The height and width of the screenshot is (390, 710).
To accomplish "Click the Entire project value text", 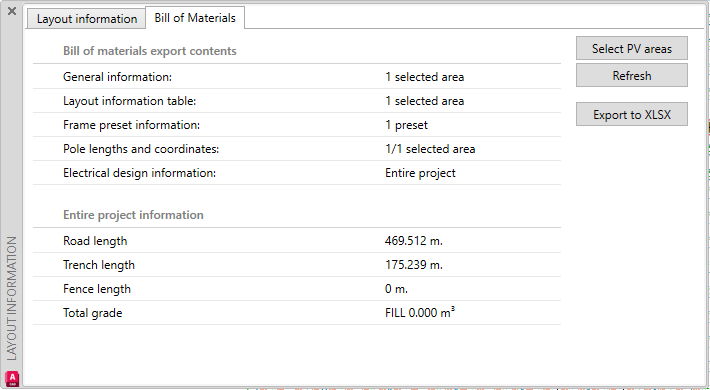I will click(420, 173).
